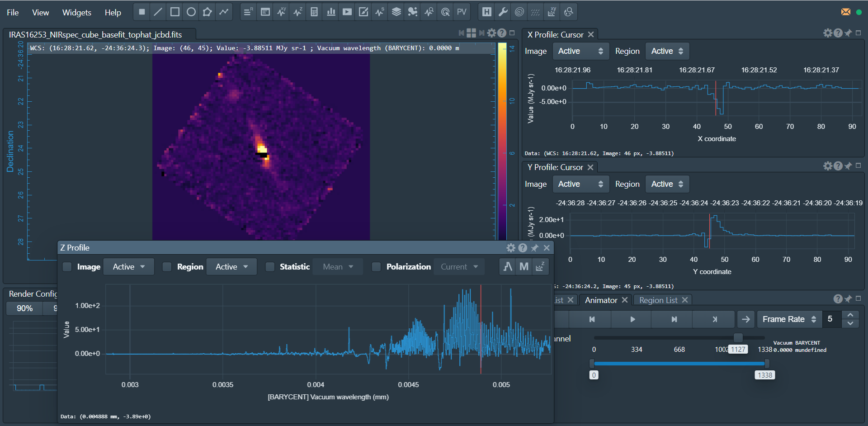
Task: Open image fitting dialog
Action: coord(552,12)
